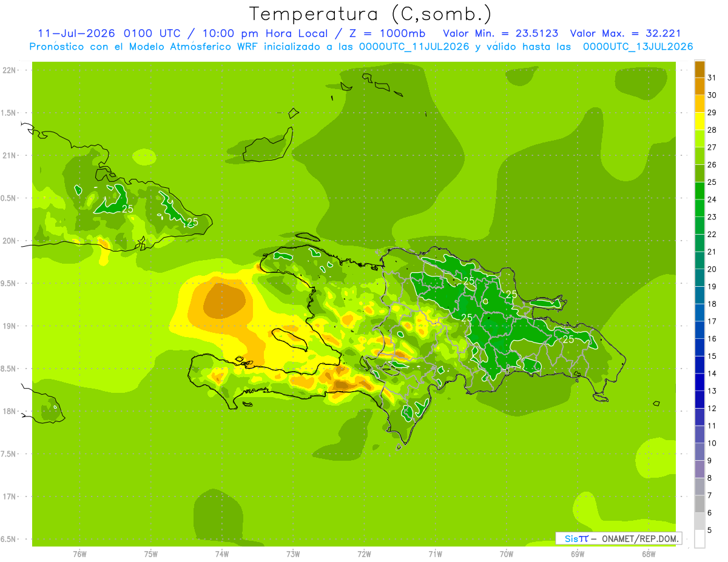Click the '68W' longitude label
The image size is (728, 562).
(x=649, y=554)
